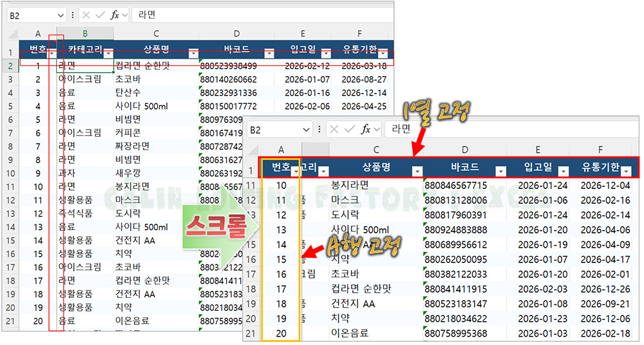Select-all corner triangle in left window
Viewport: 644px width, 345px height.
(13, 34)
